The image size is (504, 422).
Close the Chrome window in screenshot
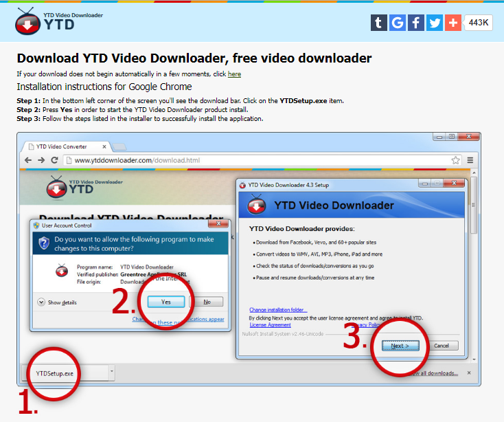[x=469, y=136]
